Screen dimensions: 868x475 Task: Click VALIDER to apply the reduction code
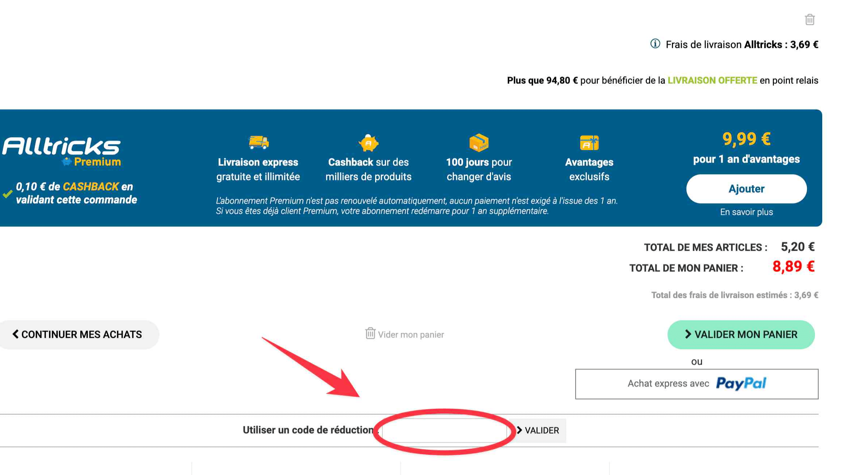click(x=538, y=430)
